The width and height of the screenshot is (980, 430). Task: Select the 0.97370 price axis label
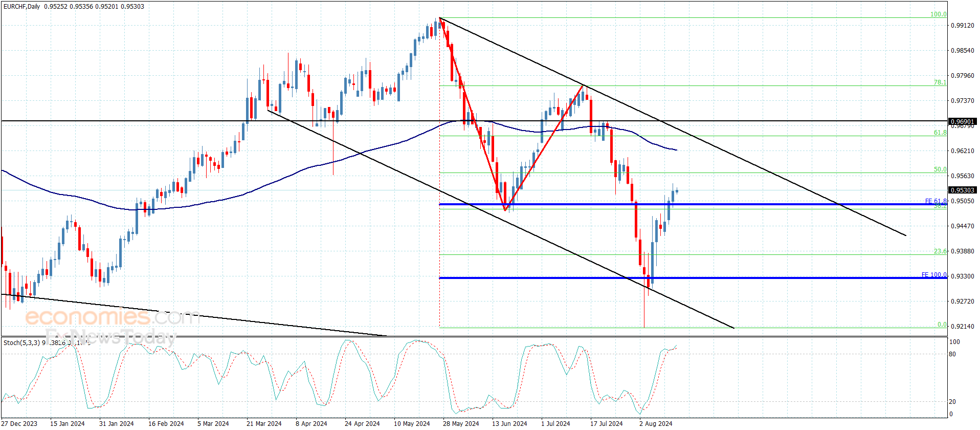tap(962, 100)
